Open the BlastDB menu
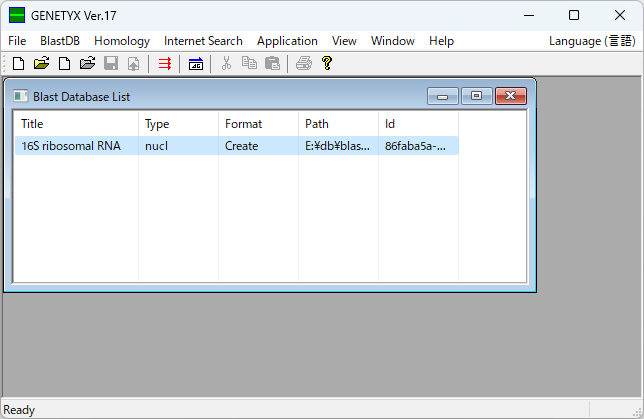This screenshot has height=419, width=644. pos(60,41)
